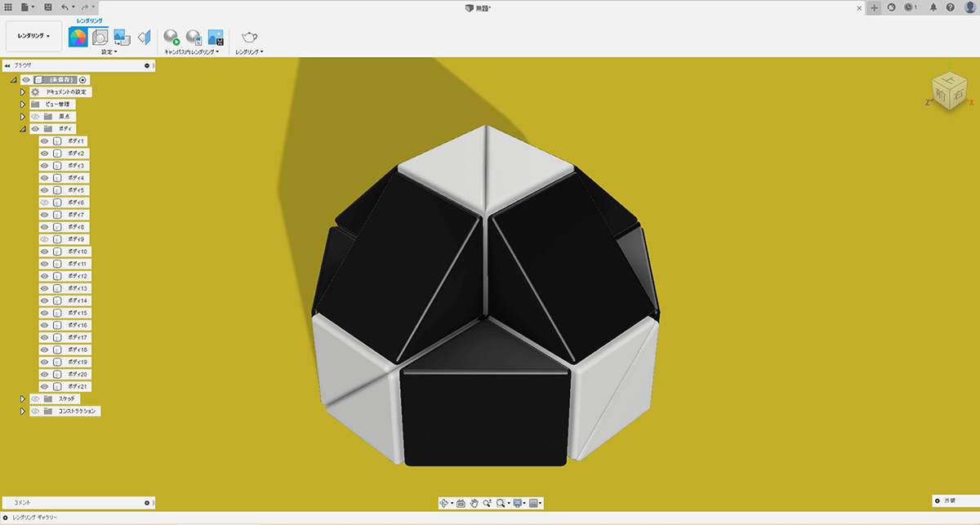
Task: Open a new design tab
Action: pos(875,7)
